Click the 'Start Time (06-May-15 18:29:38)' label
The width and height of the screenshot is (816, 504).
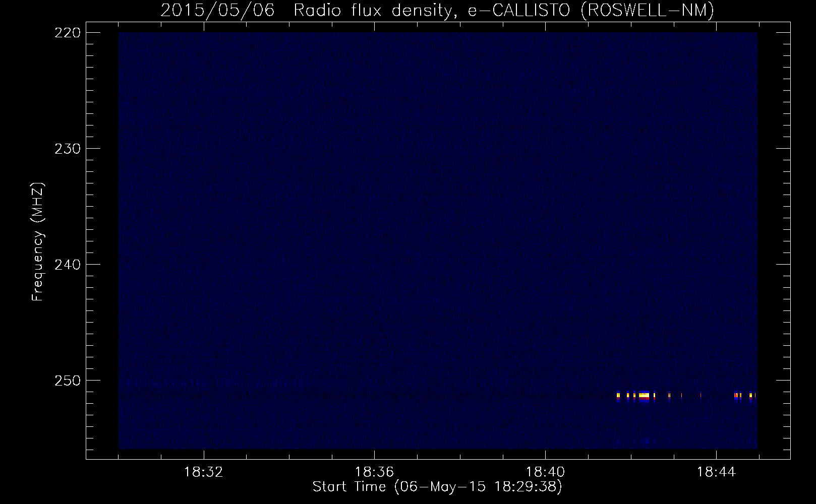coord(437,487)
